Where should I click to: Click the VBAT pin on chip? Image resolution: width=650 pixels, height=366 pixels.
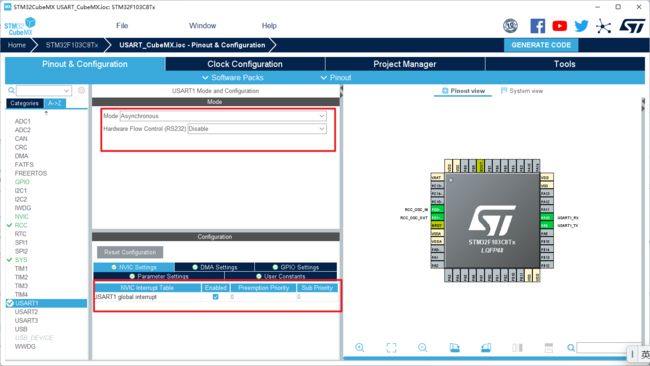click(x=437, y=177)
